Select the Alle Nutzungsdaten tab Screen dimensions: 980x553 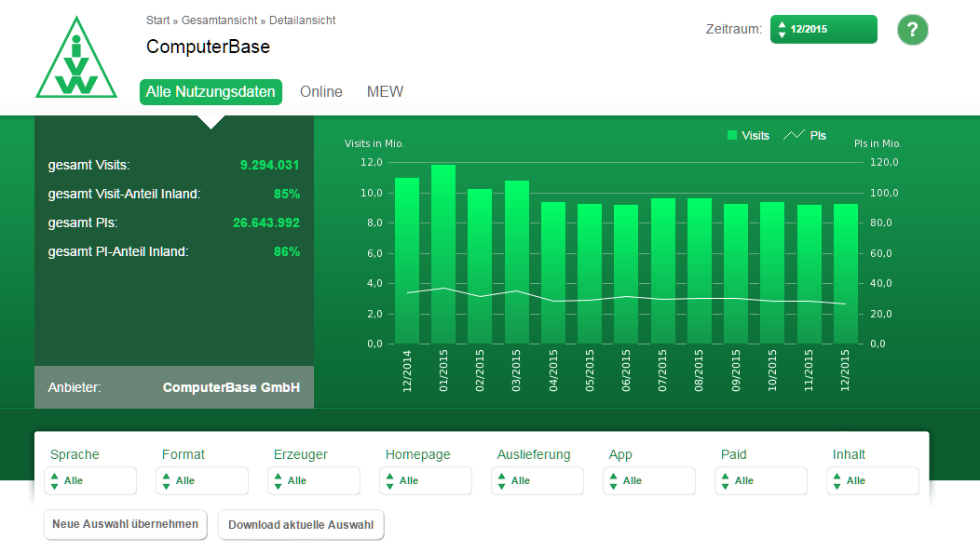click(211, 92)
